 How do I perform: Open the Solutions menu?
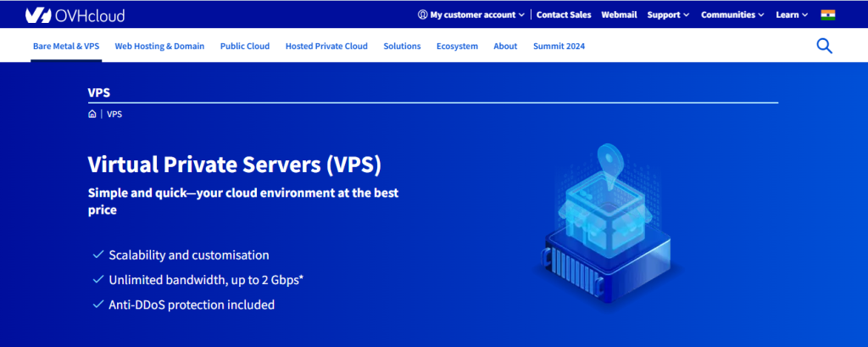(402, 47)
